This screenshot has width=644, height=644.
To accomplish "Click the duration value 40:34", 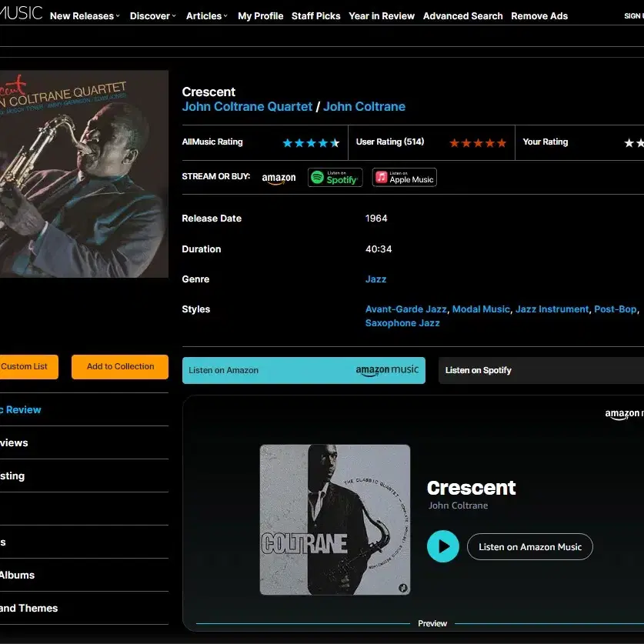I will [379, 249].
